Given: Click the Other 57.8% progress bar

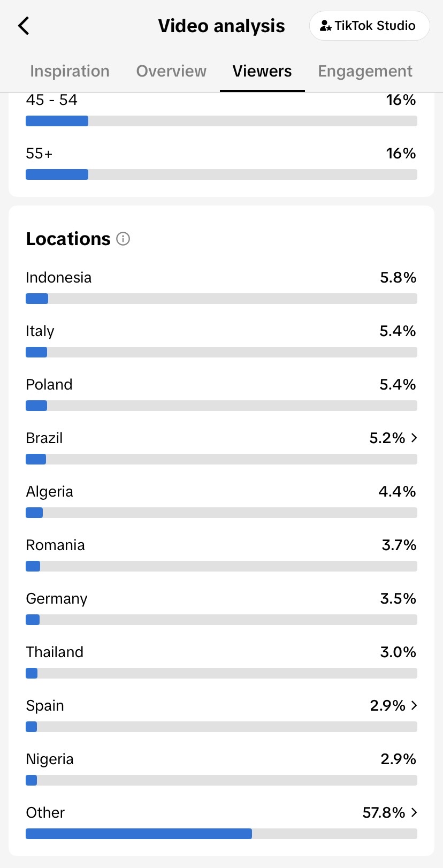Looking at the screenshot, I should [x=222, y=834].
